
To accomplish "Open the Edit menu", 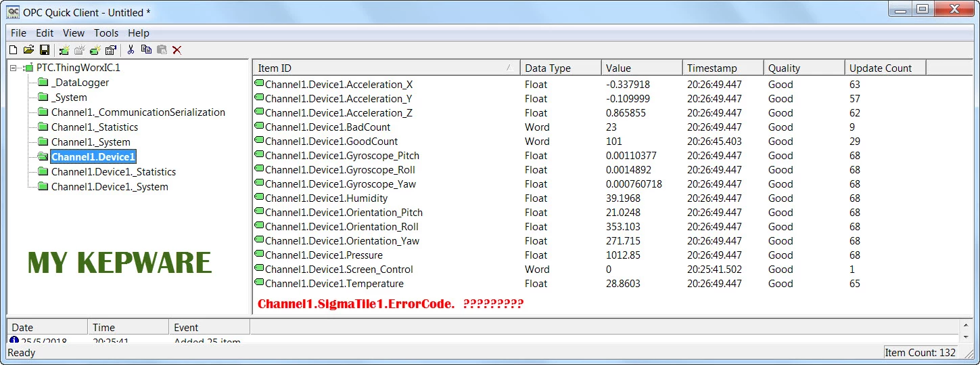I will coord(45,33).
